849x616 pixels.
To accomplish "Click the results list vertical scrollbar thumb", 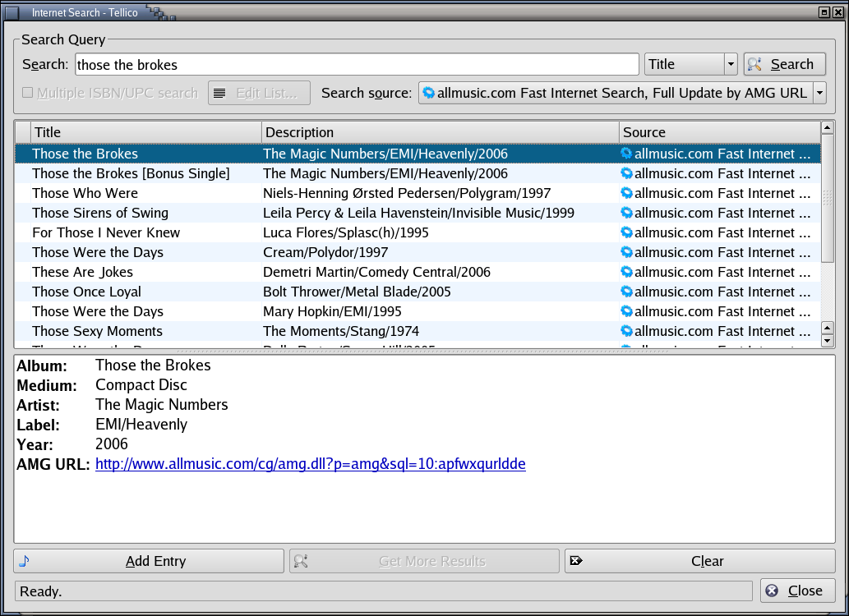I will pyautogui.click(x=827, y=198).
